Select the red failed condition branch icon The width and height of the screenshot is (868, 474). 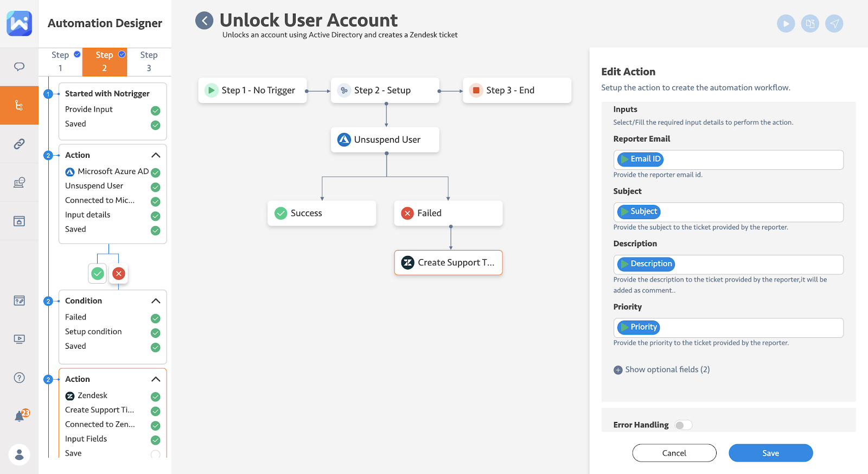(118, 274)
